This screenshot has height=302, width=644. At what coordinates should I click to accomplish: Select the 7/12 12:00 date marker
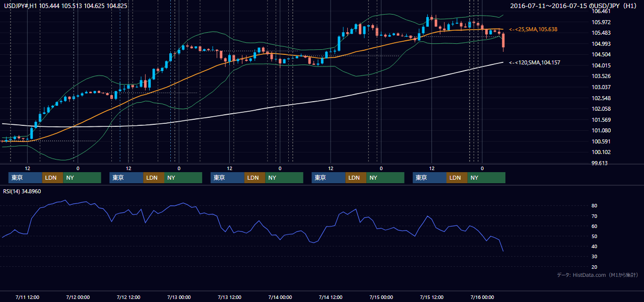click(x=128, y=297)
